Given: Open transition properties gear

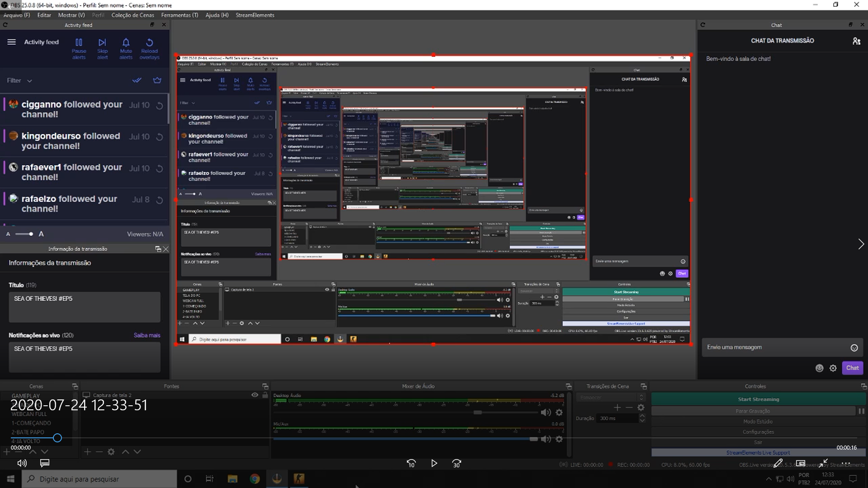Looking at the screenshot, I should tap(641, 408).
